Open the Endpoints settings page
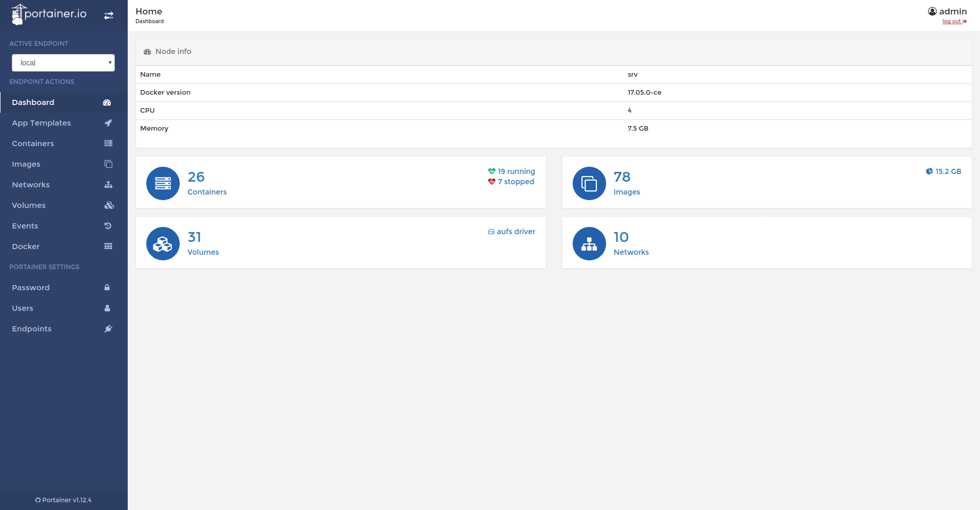The width and height of the screenshot is (980, 510). (32, 329)
